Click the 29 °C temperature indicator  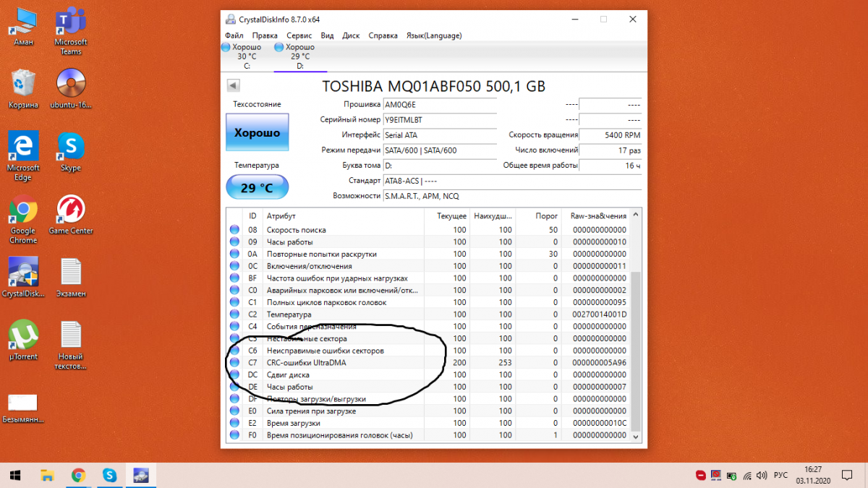click(x=257, y=188)
